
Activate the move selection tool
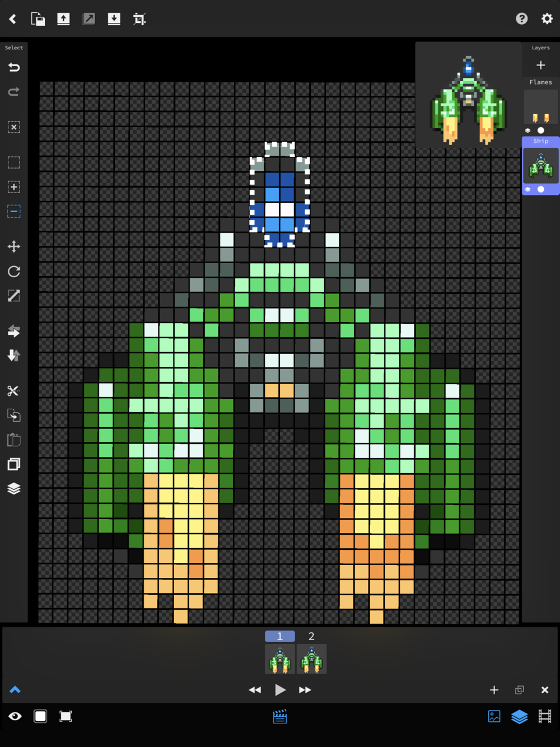click(x=14, y=246)
